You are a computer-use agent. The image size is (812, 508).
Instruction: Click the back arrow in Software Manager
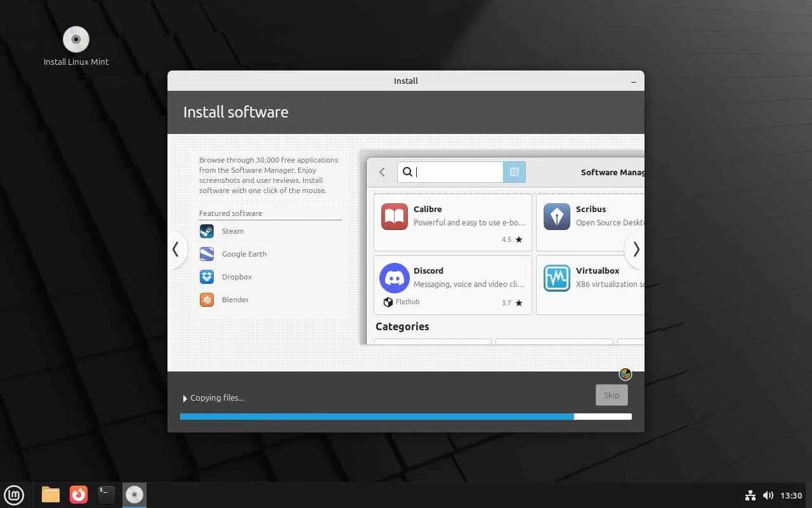(382, 172)
